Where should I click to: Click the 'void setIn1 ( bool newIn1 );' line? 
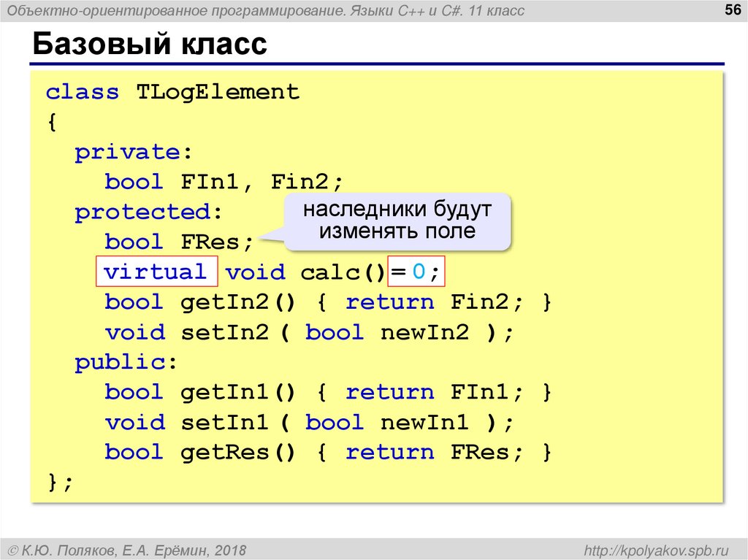coord(309,423)
